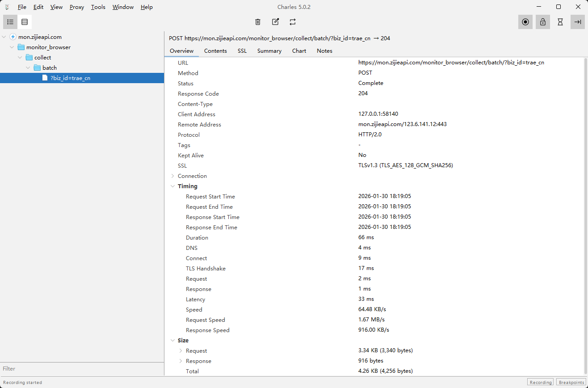Switch to Structure view in toolbar

click(10, 22)
